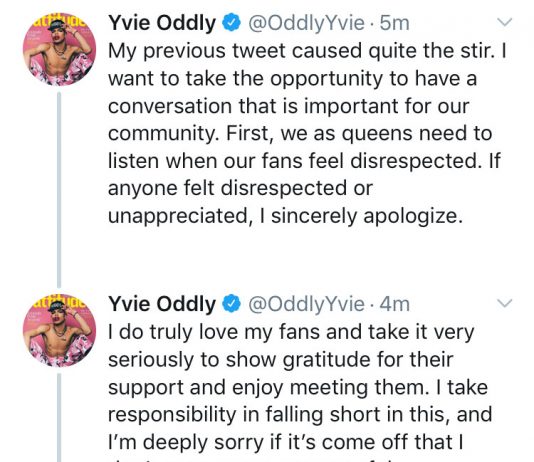Open the Yvie Oddly display name on second tweet
The image size is (534, 462).
162,304
